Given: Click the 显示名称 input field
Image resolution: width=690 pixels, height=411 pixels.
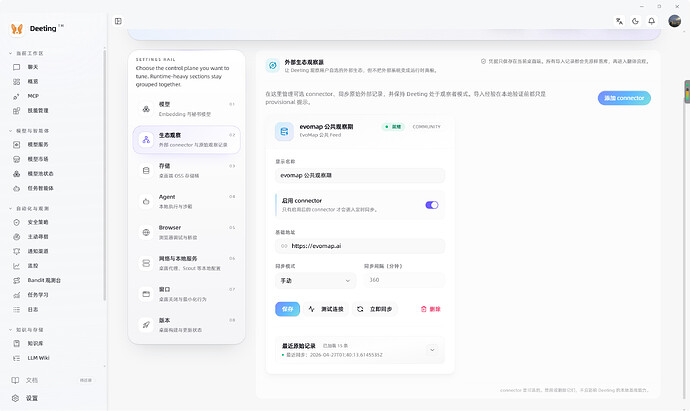Looking at the screenshot, I should (x=360, y=176).
